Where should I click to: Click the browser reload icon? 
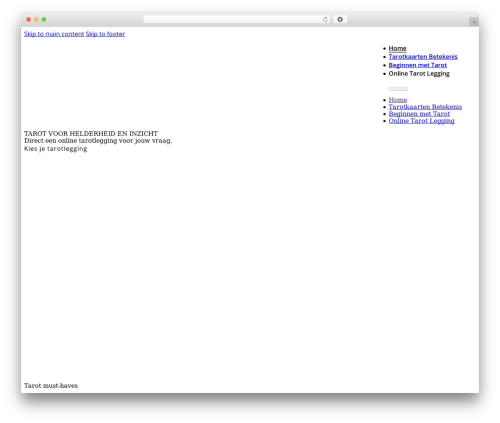click(x=325, y=20)
